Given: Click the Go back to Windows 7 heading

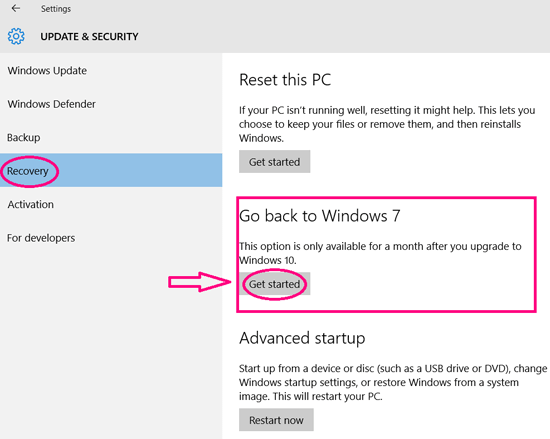Looking at the screenshot, I should 320,216.
